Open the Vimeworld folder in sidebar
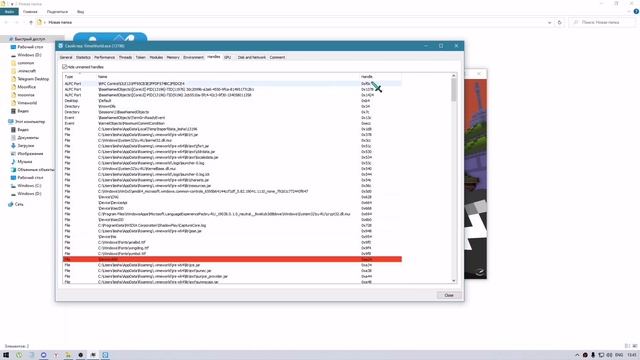This screenshot has height=360, width=640. pos(27,103)
